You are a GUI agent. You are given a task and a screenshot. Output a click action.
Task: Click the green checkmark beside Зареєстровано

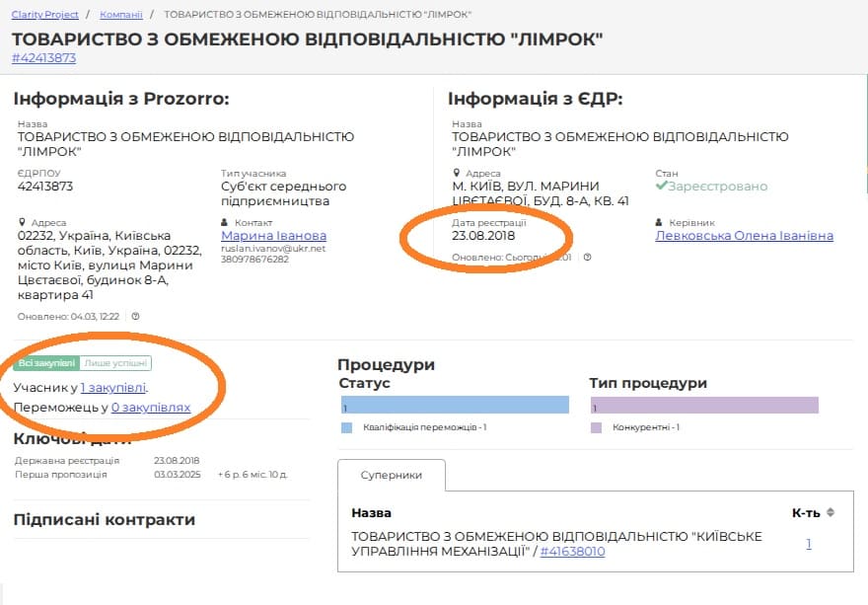pos(662,186)
